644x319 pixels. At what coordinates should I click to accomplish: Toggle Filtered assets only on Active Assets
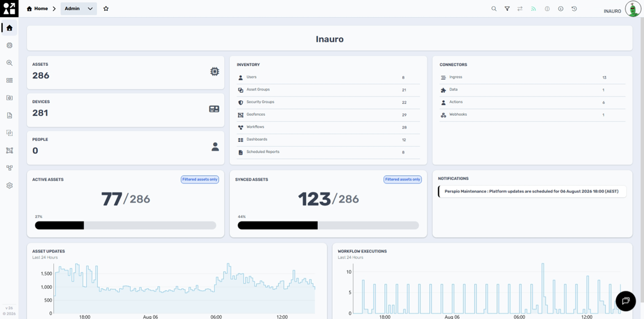(200, 179)
